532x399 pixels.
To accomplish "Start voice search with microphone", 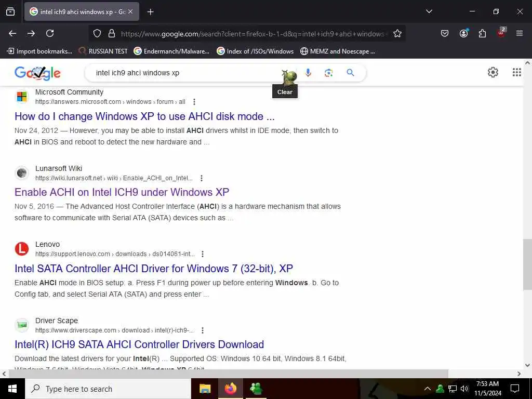I will (308, 73).
